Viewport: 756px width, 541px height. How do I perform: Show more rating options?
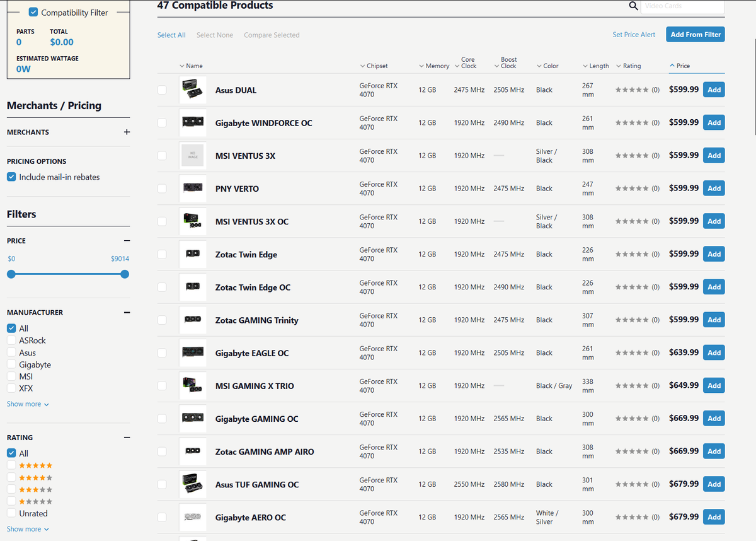pos(28,529)
